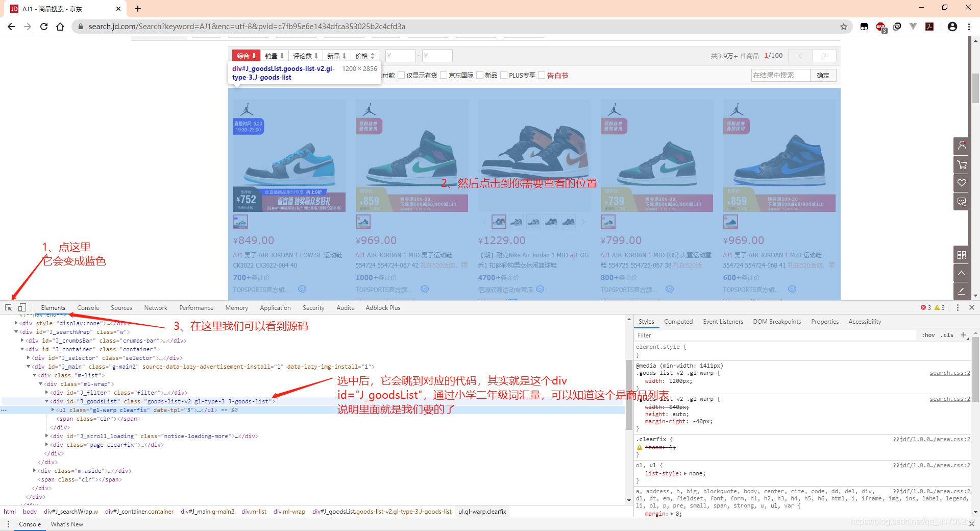
Task: Sort results by 评论数
Action: [x=305, y=56]
